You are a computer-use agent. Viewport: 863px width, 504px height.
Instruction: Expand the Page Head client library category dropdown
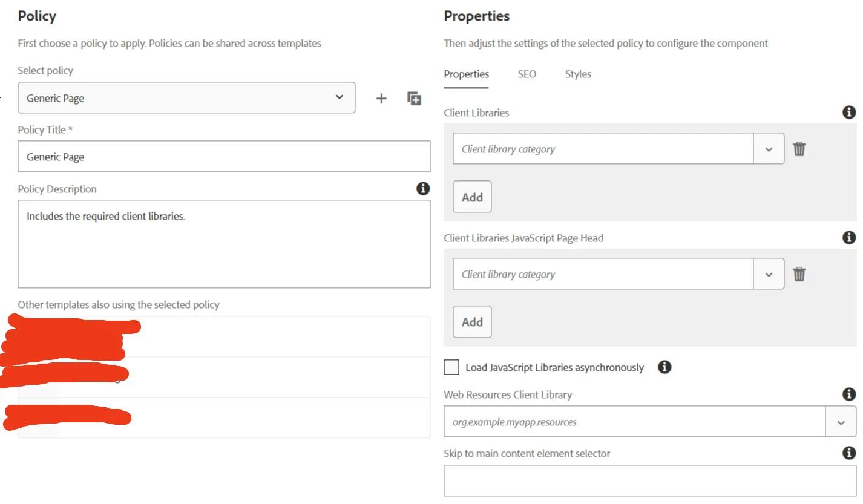point(769,274)
